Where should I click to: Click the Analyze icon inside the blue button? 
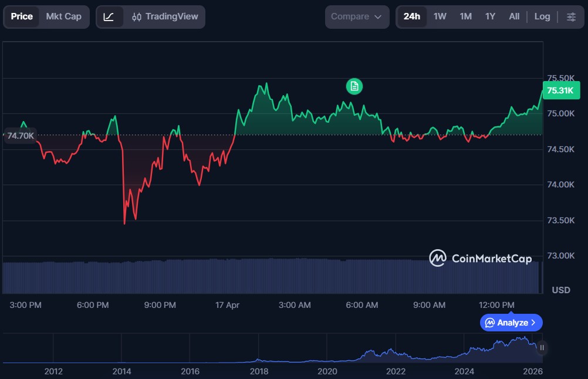point(489,323)
